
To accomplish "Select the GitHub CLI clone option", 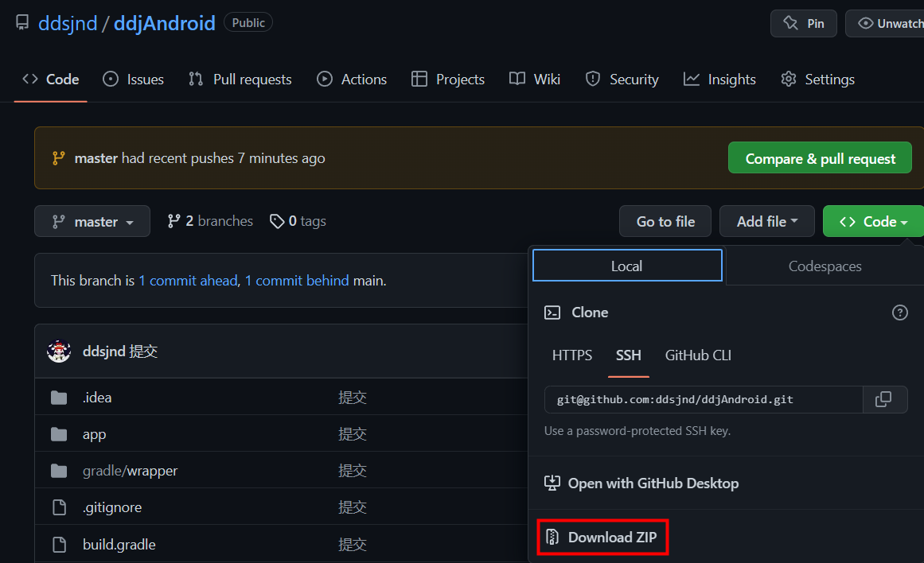I will tap(698, 355).
